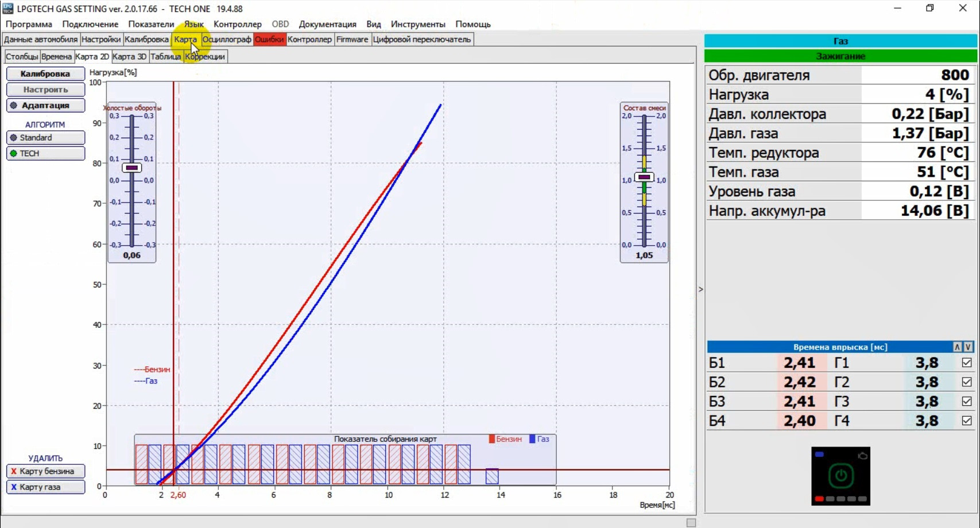Click the isolated blue Газ bar near 14 ms
Image resolution: width=980 pixels, height=528 pixels.
(x=492, y=476)
